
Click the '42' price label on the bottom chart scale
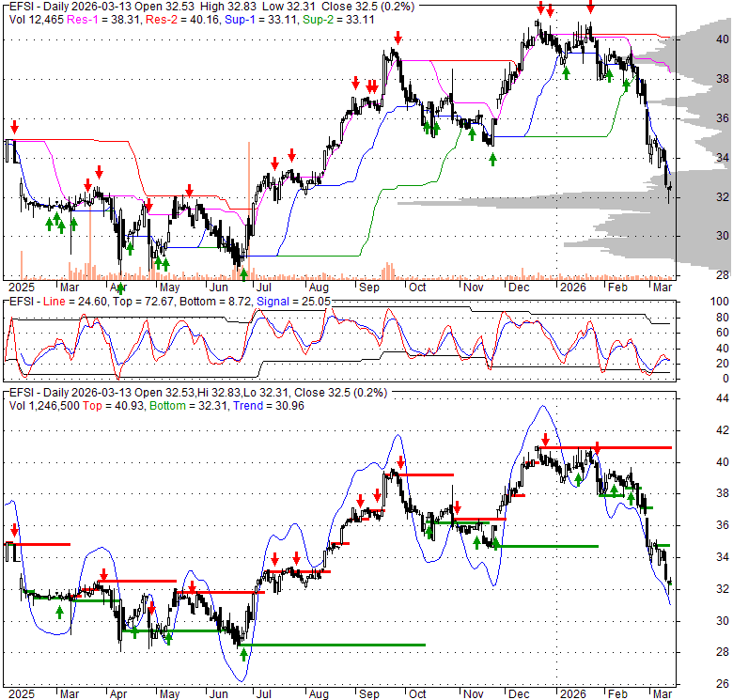tap(723, 430)
